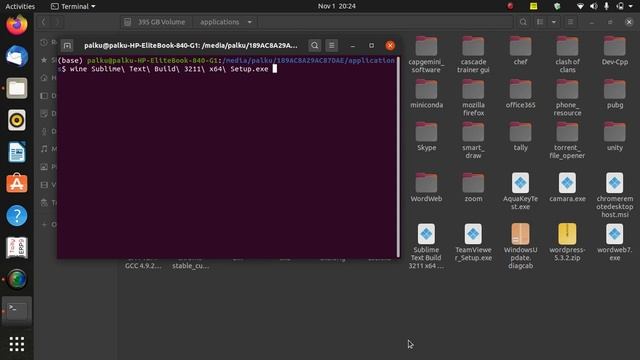
Task: Select chromeremotedesktophost.msi file
Action: coord(615,195)
